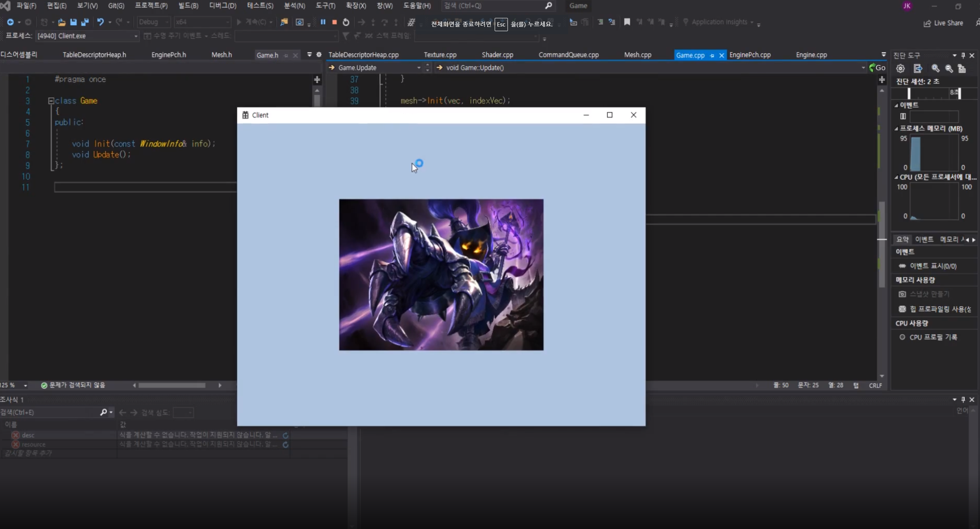The image size is (980, 529).
Task: Click the comment-out lines toolbar icon
Action: click(601, 22)
